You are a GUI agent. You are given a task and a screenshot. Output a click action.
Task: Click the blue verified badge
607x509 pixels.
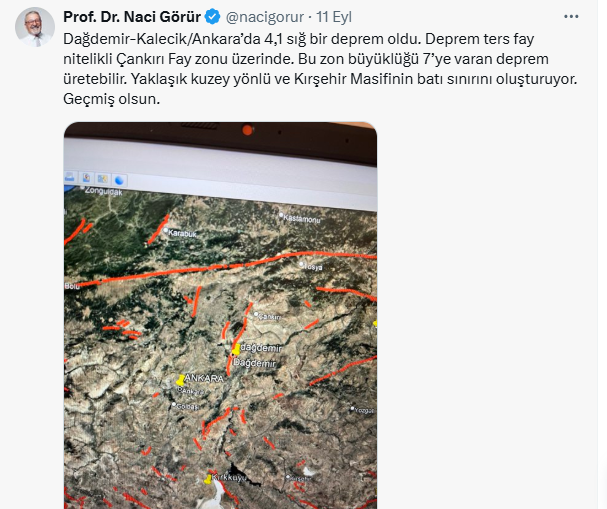pos(212,17)
